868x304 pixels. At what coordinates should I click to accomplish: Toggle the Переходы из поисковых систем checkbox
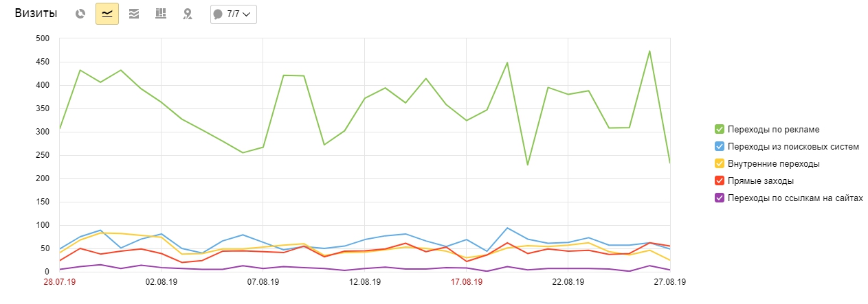pyautogui.click(x=720, y=146)
